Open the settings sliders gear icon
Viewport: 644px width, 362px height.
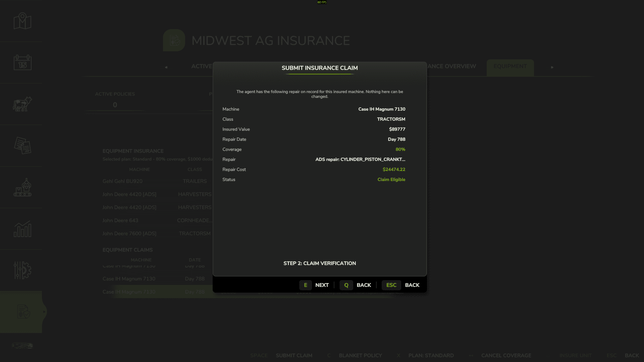pos(22,270)
